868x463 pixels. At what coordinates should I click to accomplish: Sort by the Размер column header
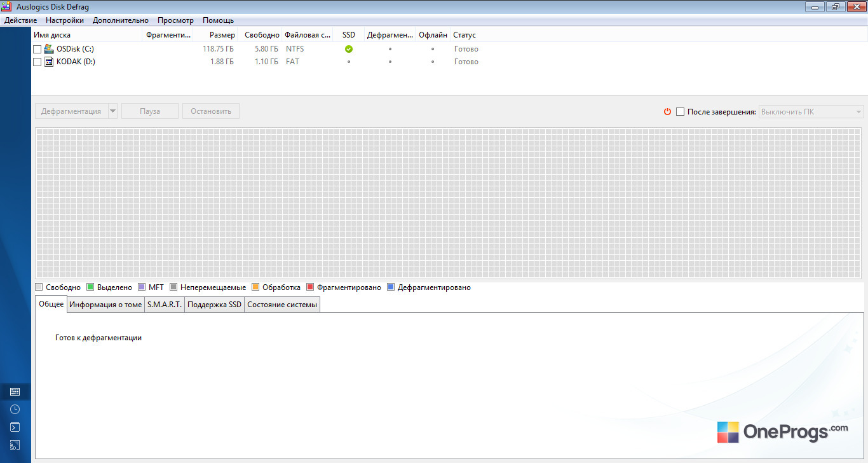pyautogui.click(x=216, y=35)
